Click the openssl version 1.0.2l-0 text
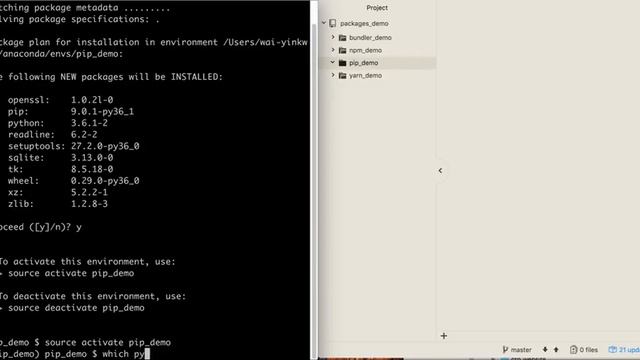 click(x=92, y=100)
